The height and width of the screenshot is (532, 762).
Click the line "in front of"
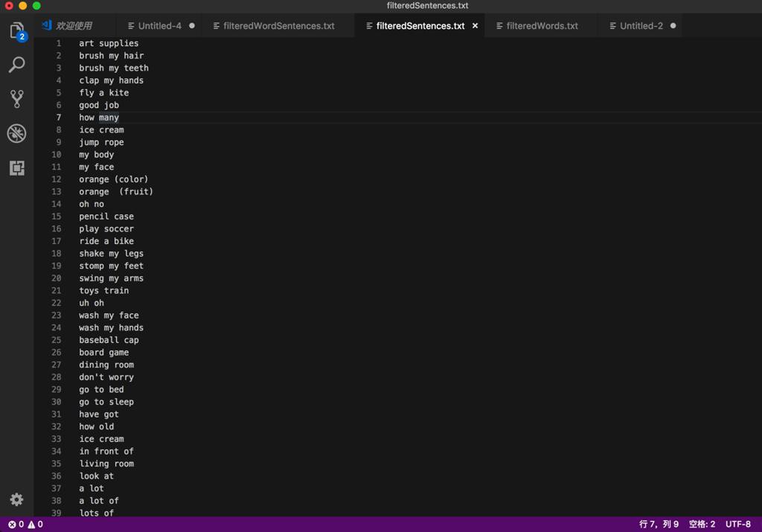pos(106,452)
